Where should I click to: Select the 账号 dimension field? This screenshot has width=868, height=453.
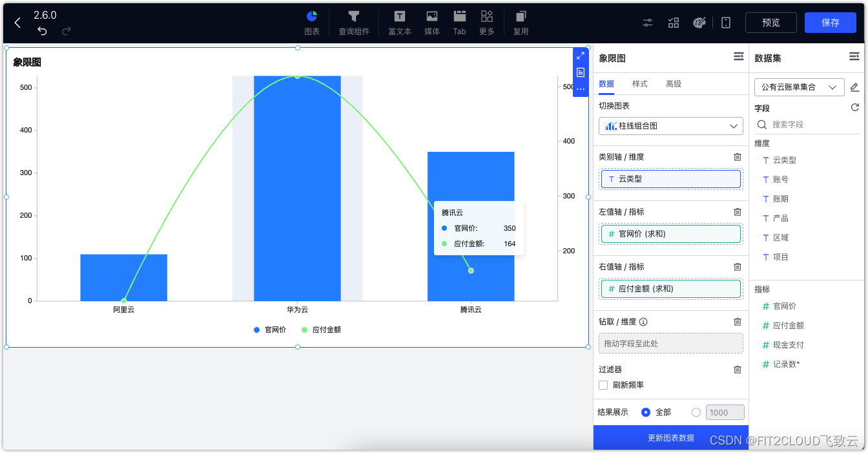pyautogui.click(x=776, y=180)
